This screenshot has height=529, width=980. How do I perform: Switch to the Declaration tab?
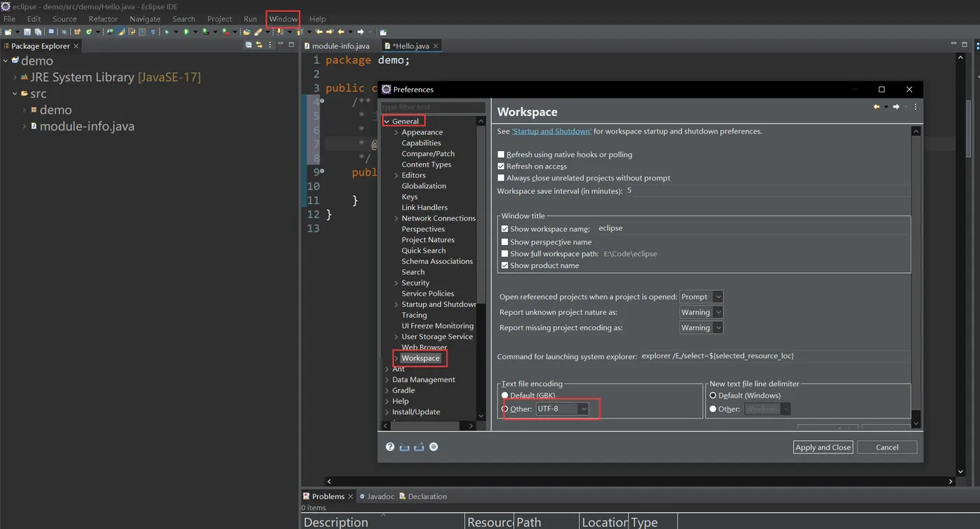[423, 497]
